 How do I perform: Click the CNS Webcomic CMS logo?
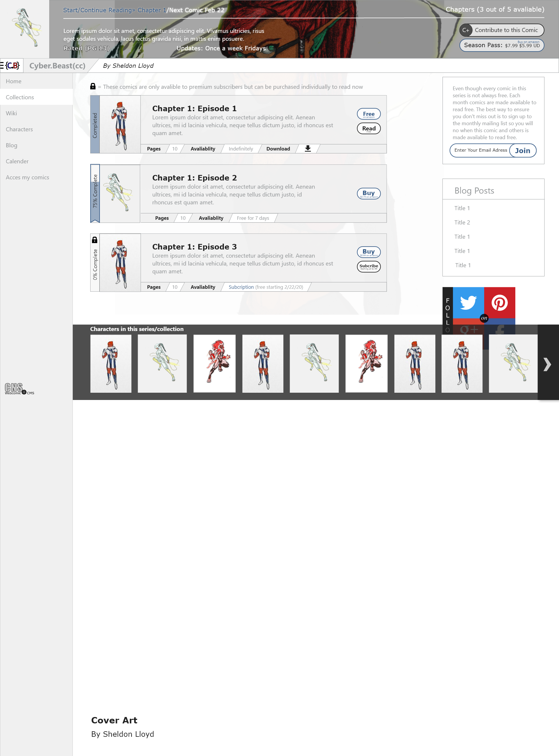[x=19, y=389]
